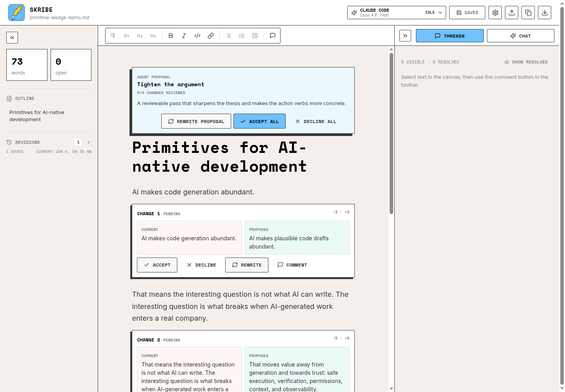
Task: Click paragraph 'AI makes code generation abundant.'
Action: 193,192
